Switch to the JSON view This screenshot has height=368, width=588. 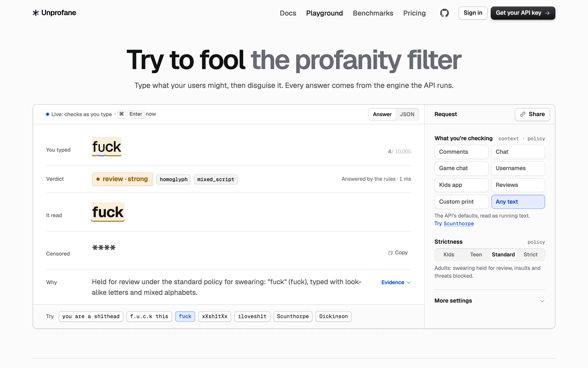click(x=407, y=114)
